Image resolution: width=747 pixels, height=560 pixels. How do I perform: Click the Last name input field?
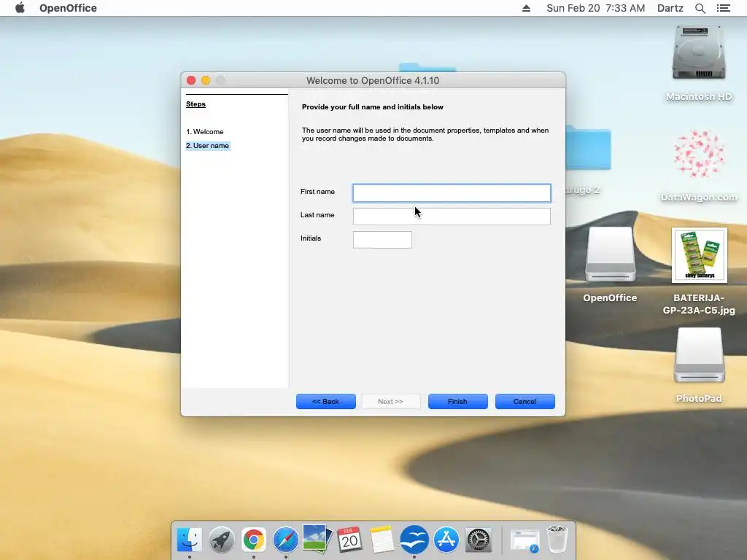pos(452,216)
